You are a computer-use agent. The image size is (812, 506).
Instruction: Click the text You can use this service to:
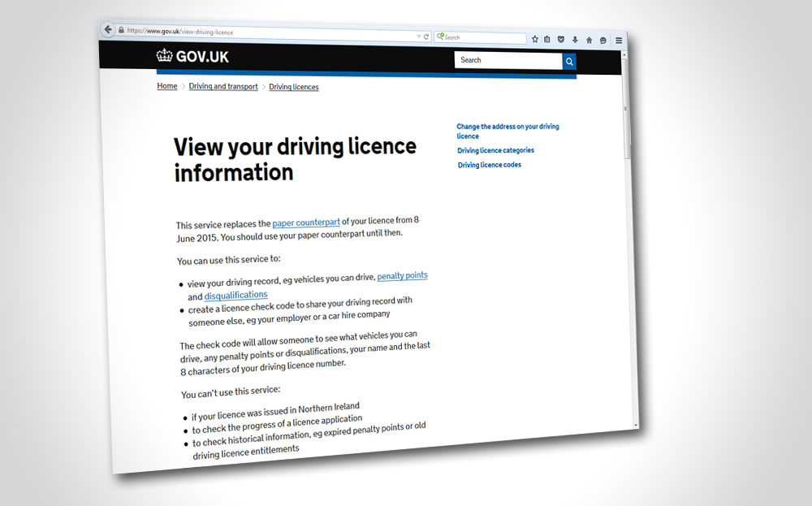tap(229, 259)
